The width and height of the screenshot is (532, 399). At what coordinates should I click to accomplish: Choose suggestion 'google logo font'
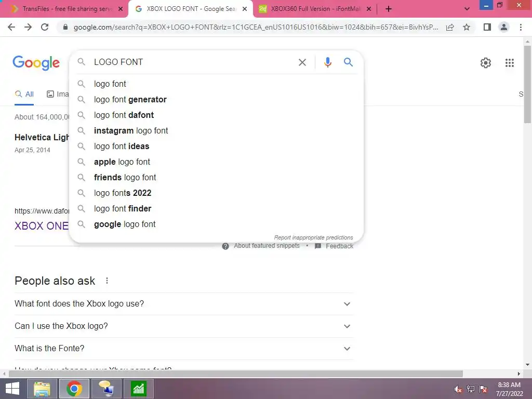pos(216,224)
